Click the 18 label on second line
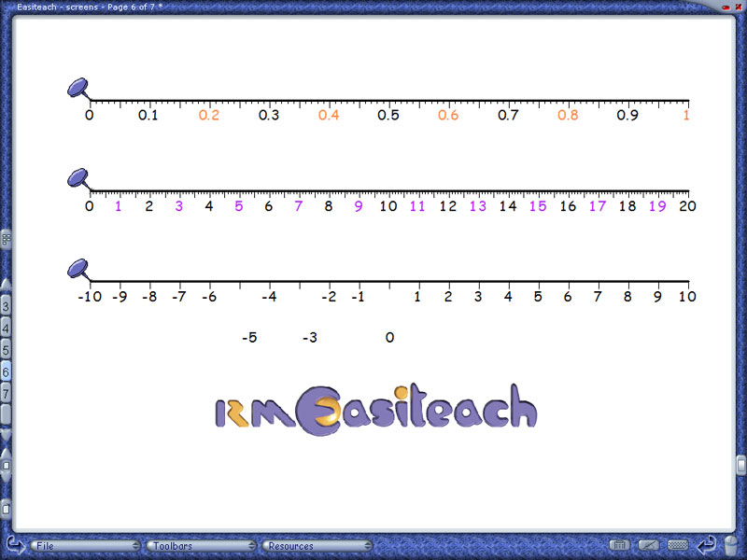Screen dimensions: 747x560 coord(627,206)
